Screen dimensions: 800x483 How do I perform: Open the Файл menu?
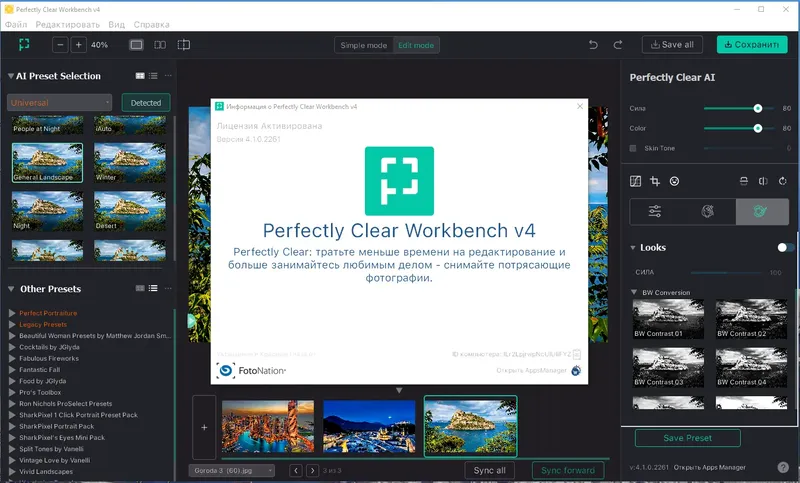[x=16, y=24]
